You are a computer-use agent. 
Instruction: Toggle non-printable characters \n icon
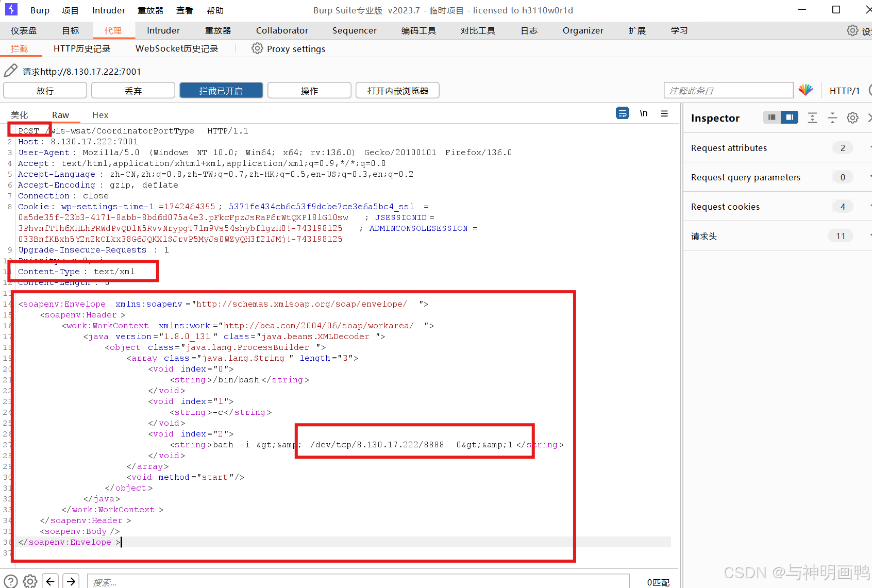click(644, 113)
